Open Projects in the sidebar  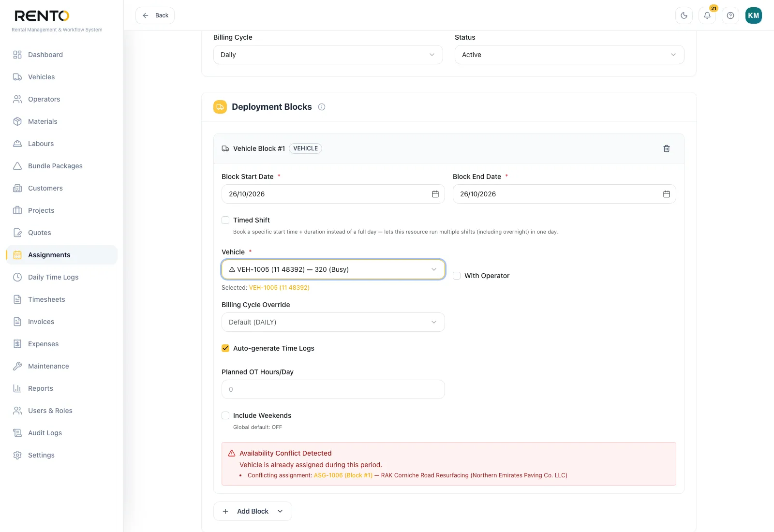point(61,210)
